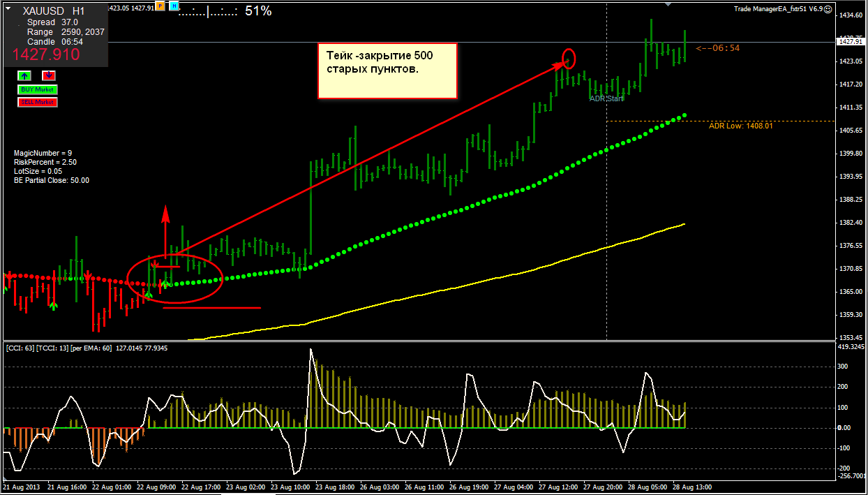
Task: Click the 23 Aug 10:00 time label
Action: (291, 487)
